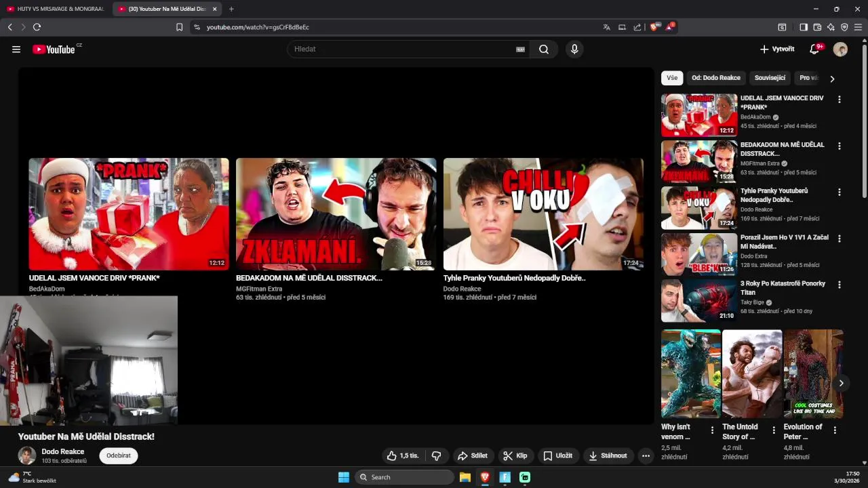This screenshot has height=488, width=868.
Task: Click the search magnifier button beside Hledat
Action: tap(544, 49)
